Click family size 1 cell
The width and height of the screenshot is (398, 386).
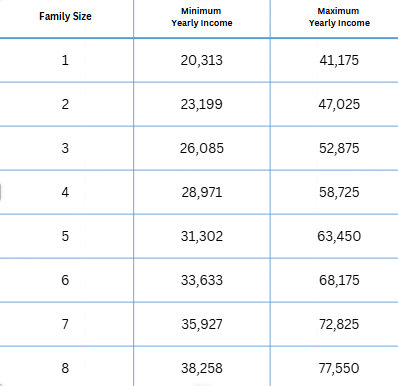tap(65, 60)
